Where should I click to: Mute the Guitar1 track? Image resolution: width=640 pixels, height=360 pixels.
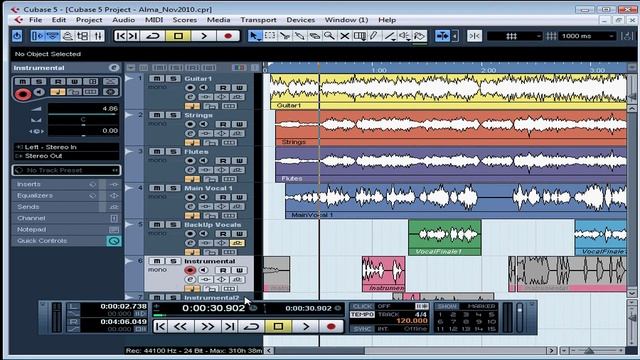[157, 78]
